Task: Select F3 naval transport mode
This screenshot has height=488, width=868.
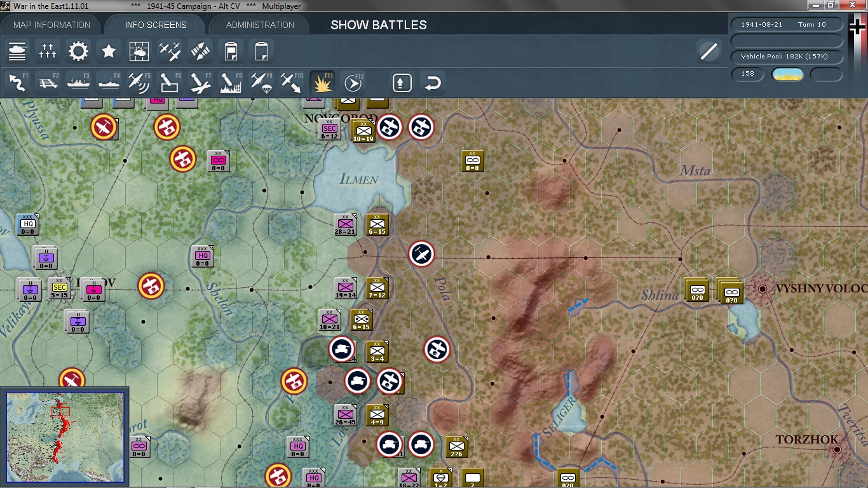Action: click(x=78, y=83)
